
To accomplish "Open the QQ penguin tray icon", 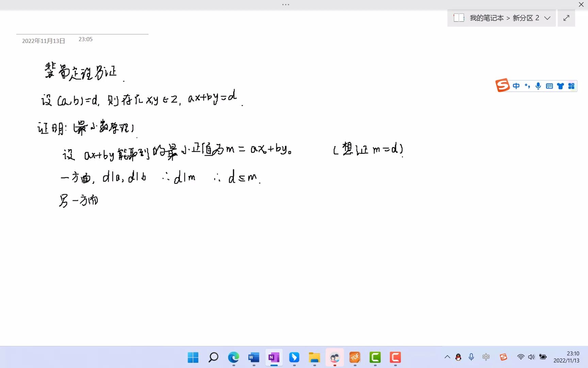I will (x=458, y=357).
